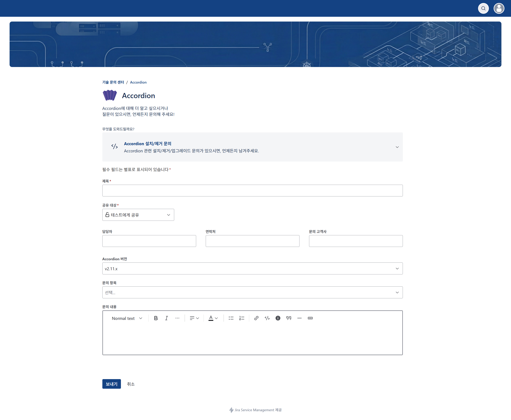Go to 기술 문의 센터 breadcrumb
This screenshot has width=511, height=420.
pyautogui.click(x=113, y=82)
